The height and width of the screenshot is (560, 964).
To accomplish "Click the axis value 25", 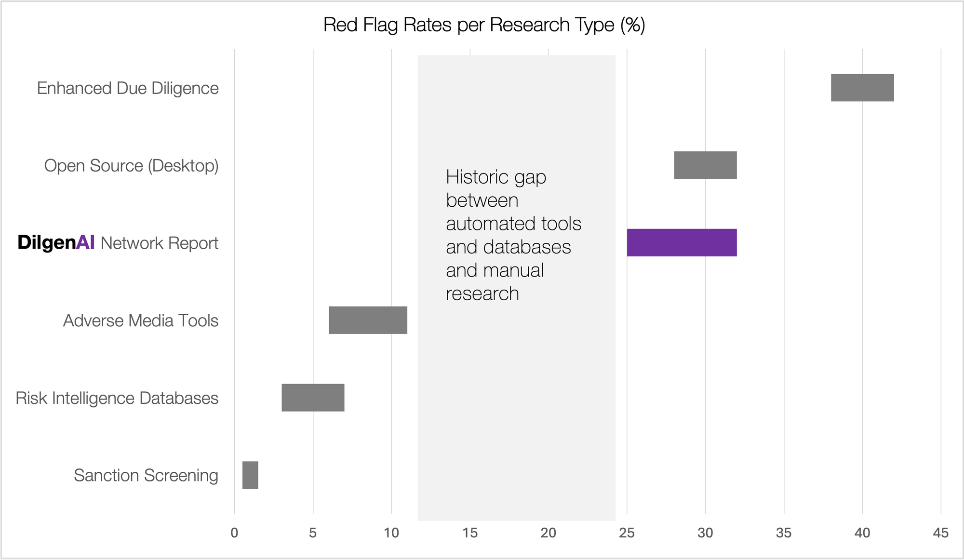I will coord(627,533).
